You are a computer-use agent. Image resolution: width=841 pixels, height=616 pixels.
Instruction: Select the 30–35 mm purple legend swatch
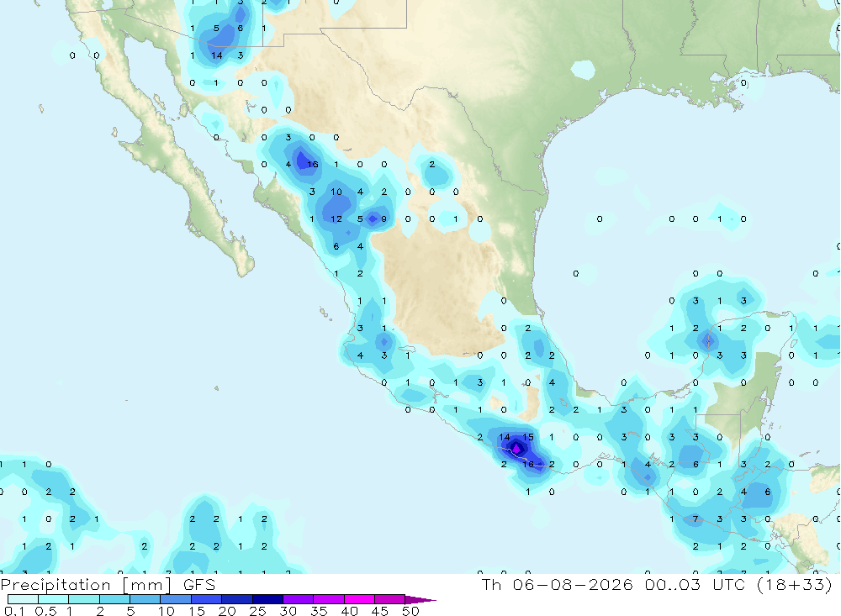point(299,599)
